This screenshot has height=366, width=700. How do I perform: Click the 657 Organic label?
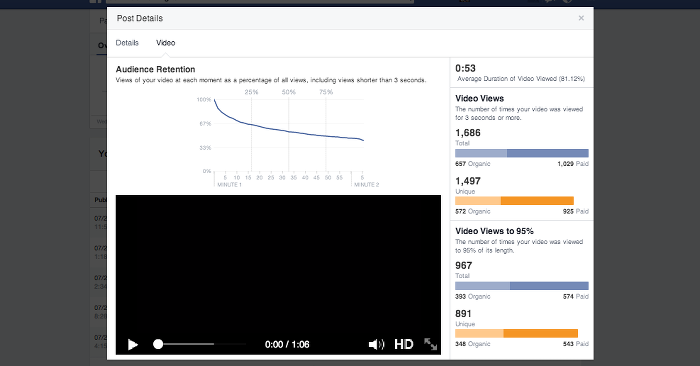tap(473, 164)
